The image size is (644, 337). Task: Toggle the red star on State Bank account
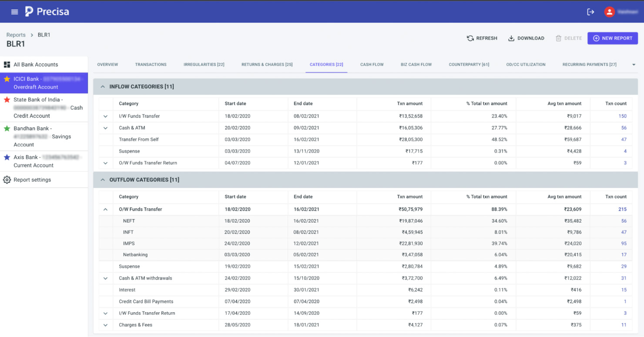[7, 99]
